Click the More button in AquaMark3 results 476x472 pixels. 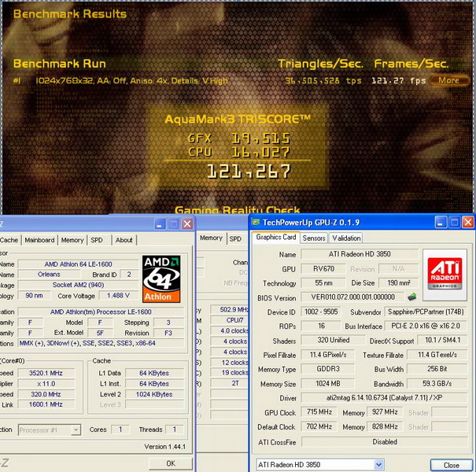[448, 80]
